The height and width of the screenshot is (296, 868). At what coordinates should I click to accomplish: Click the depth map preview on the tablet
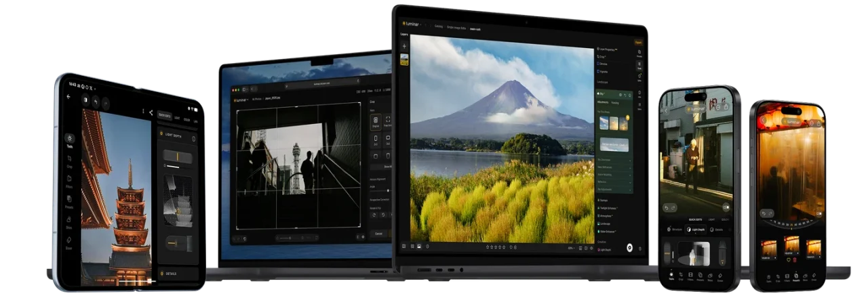(x=178, y=202)
